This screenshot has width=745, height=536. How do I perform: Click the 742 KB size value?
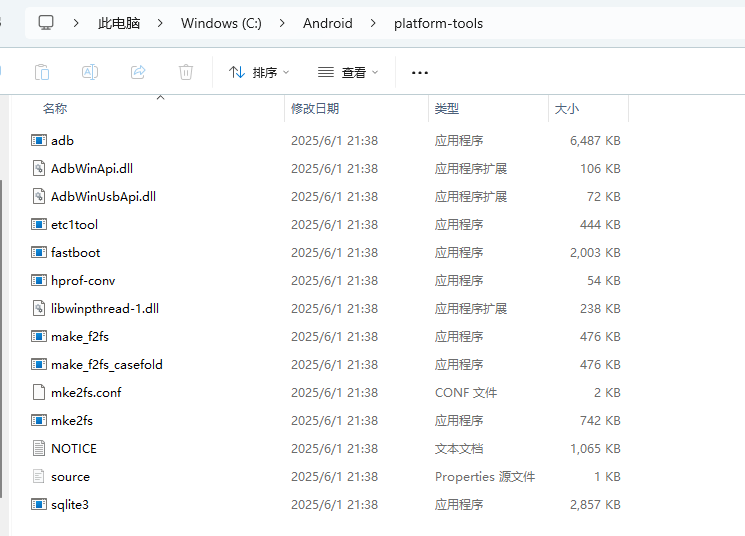pyautogui.click(x=600, y=421)
